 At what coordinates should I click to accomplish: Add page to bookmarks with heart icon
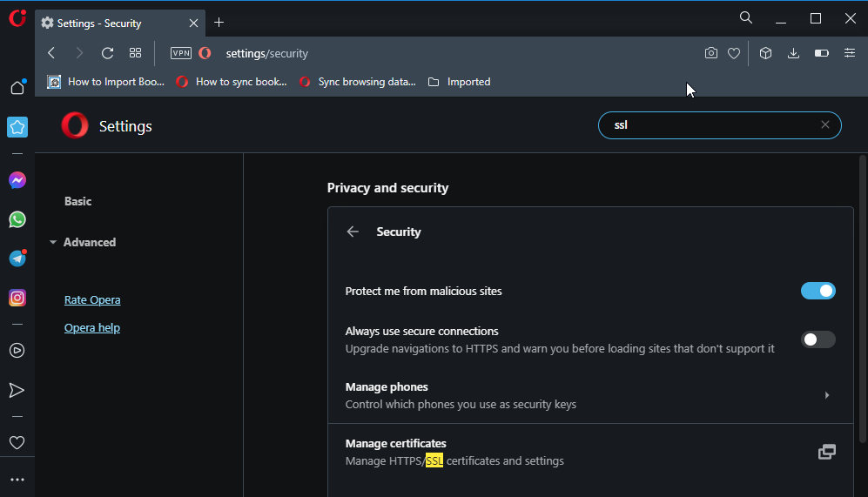733,53
